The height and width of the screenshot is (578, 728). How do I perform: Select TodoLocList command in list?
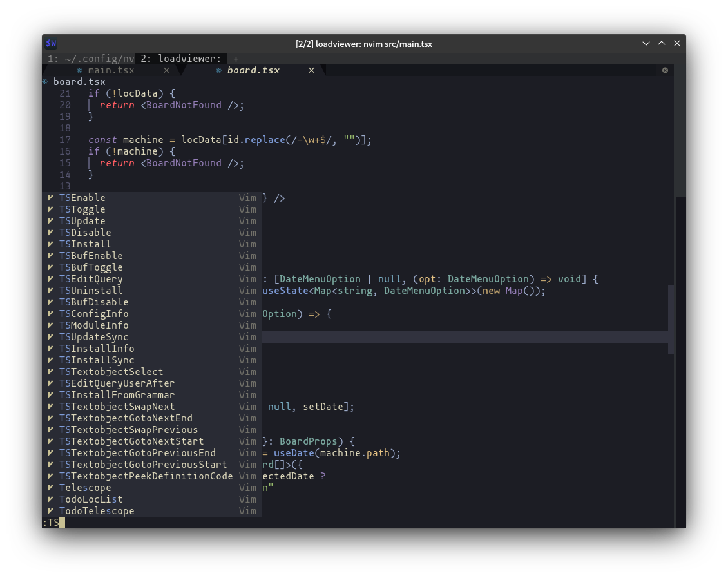coord(152,499)
